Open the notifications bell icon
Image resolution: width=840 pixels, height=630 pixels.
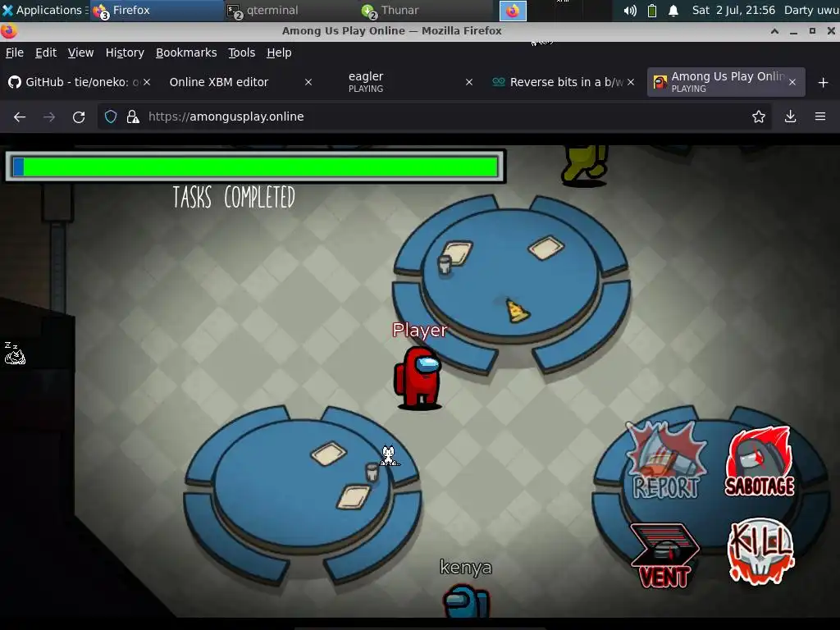tap(673, 11)
